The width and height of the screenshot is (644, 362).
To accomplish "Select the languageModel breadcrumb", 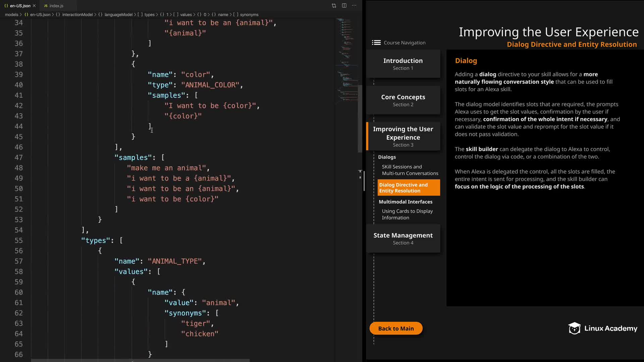I will [118, 15].
